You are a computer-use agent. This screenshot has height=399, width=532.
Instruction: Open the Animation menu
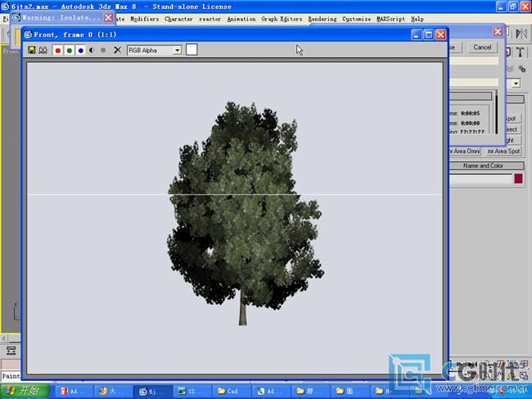click(241, 19)
